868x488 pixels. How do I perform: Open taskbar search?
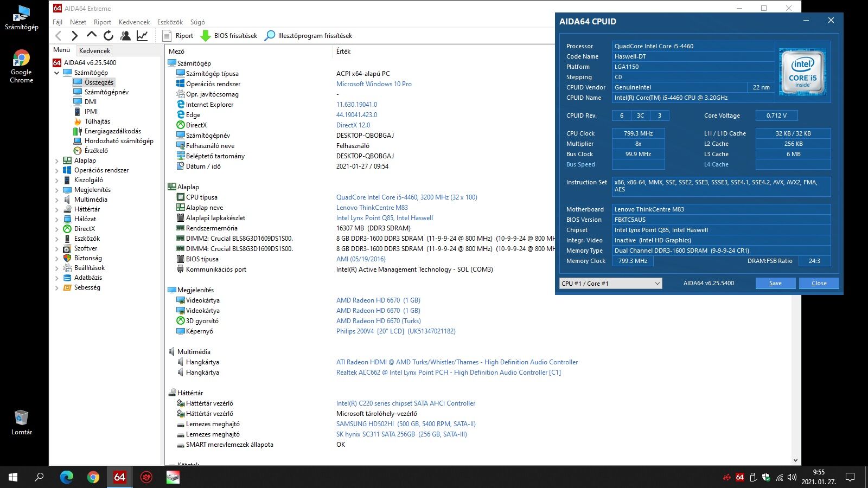tap(39, 477)
